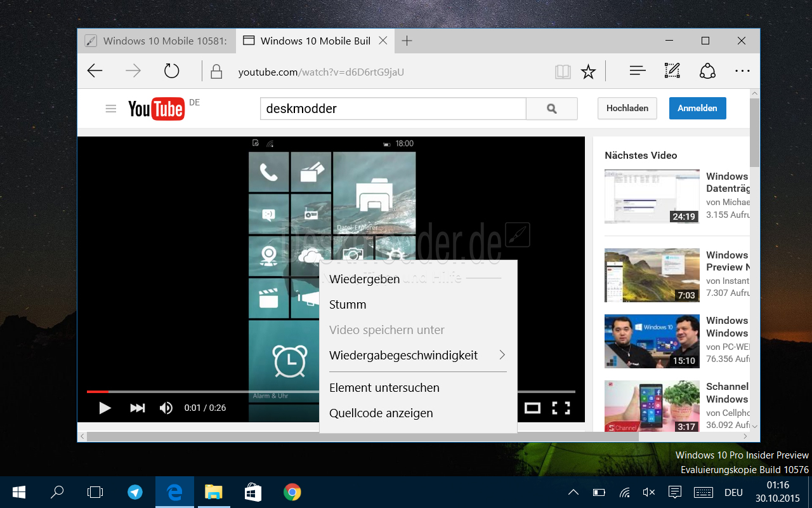Choose Quellcode anzeigen menu entry
Viewport: 812px width, 508px height.
click(x=419, y=413)
